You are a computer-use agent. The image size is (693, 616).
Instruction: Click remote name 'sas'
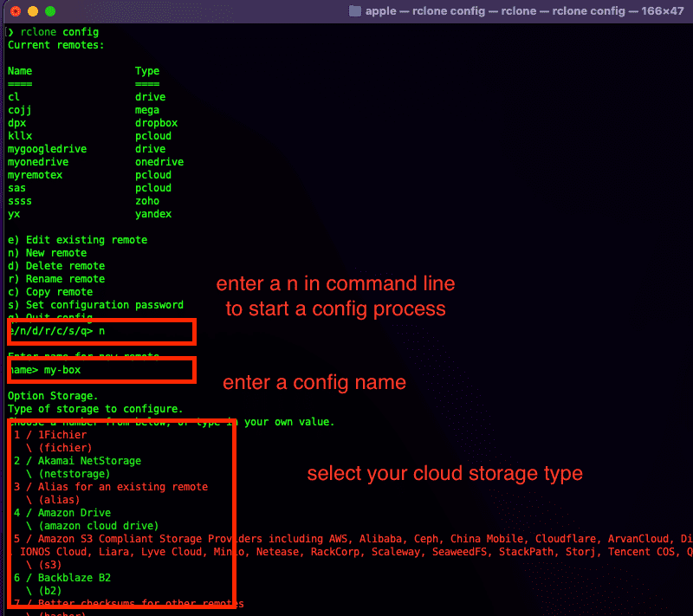pos(16,188)
